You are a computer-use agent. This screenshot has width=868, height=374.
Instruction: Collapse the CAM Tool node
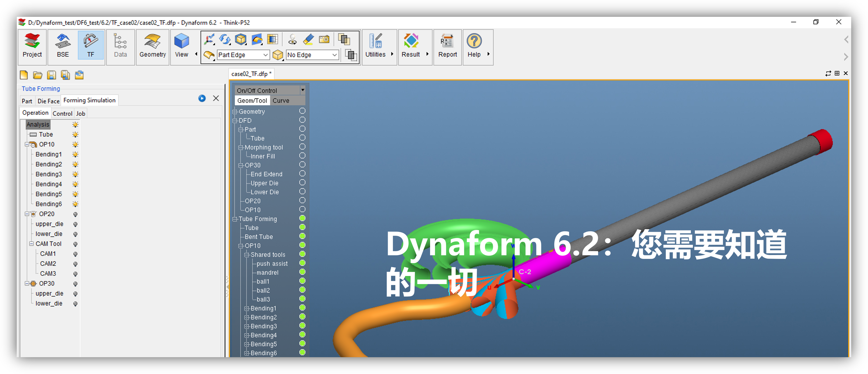pyautogui.click(x=31, y=244)
